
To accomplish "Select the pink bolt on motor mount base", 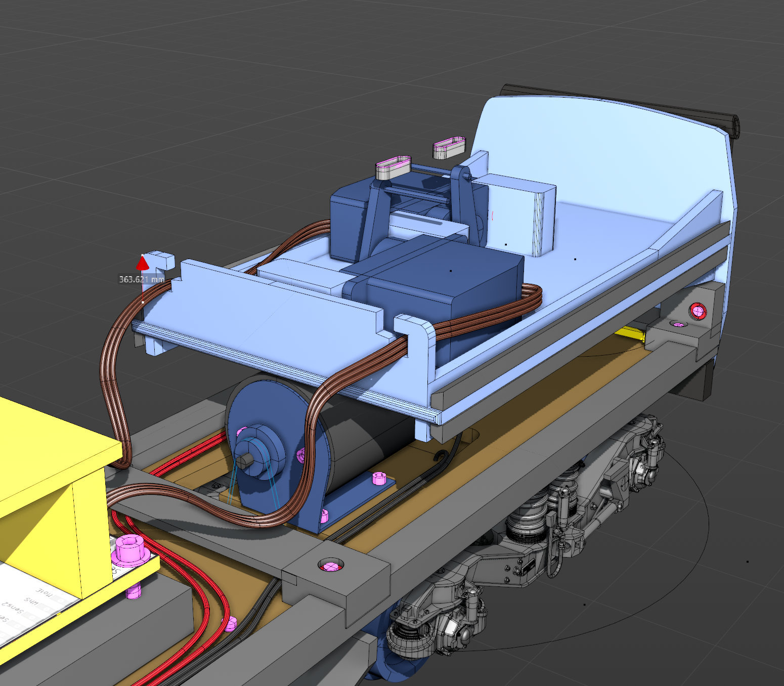I will [x=378, y=478].
